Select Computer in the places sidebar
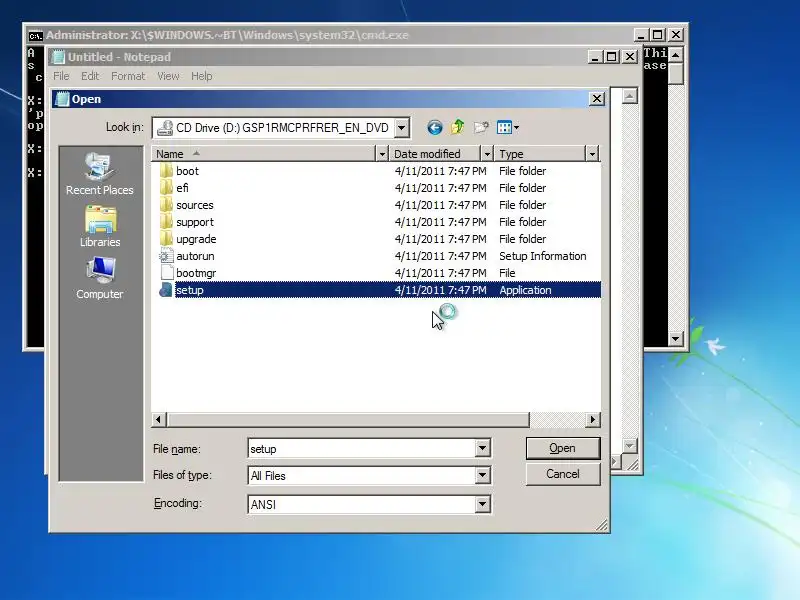Image resolution: width=800 pixels, height=600 pixels. pyautogui.click(x=100, y=279)
